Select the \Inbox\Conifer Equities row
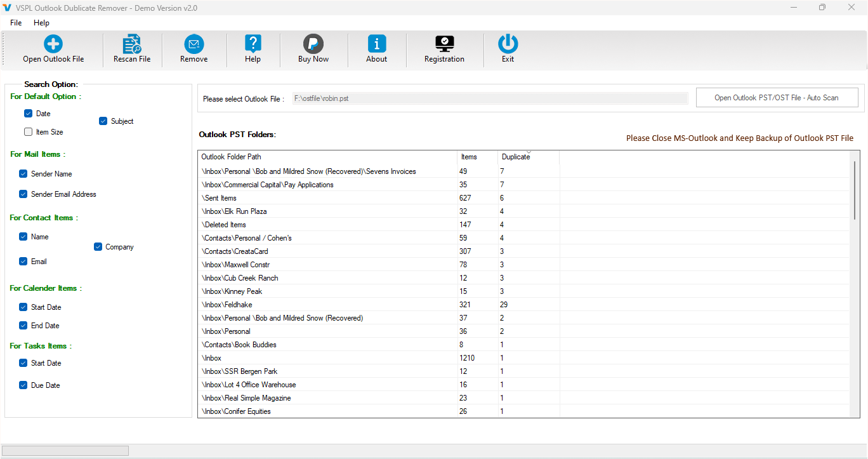 click(524, 411)
